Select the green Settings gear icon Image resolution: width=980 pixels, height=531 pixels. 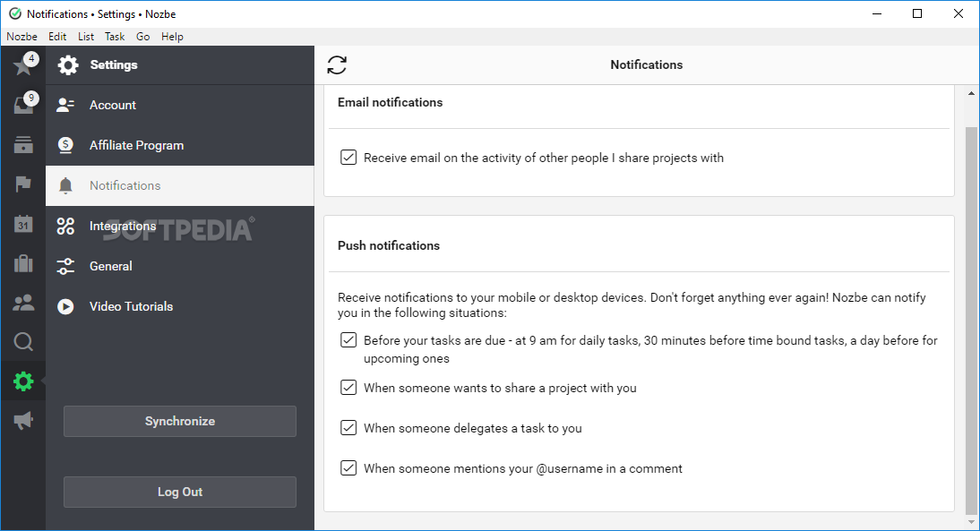pos(24,381)
